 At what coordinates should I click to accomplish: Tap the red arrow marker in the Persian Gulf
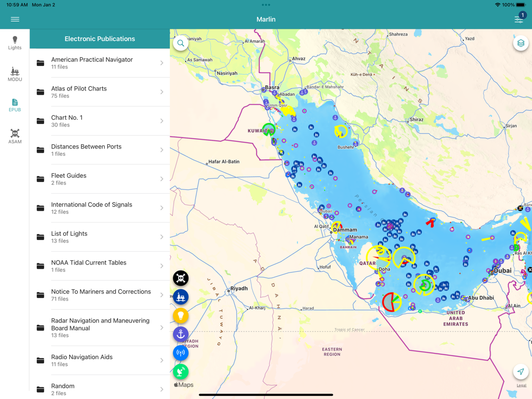[430, 222]
